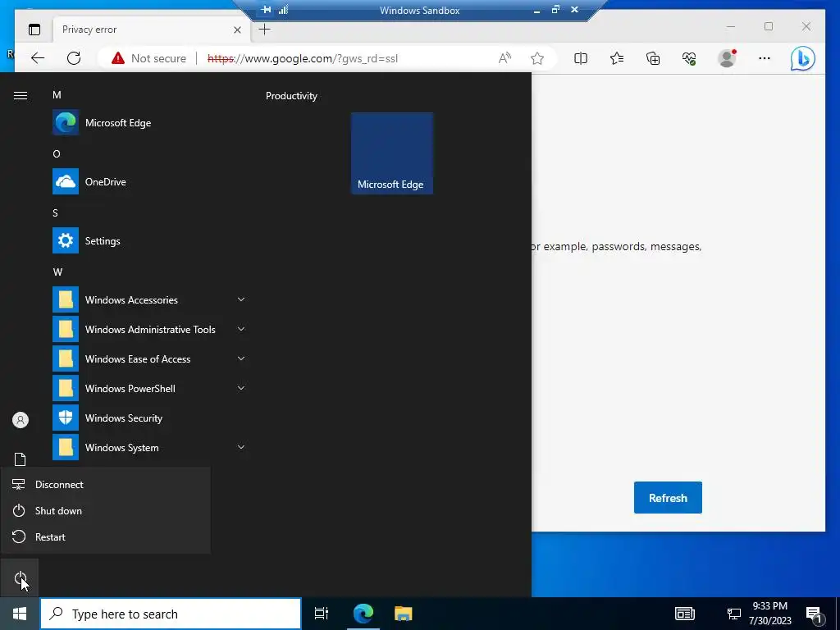Close the Privacy error tab
840x630 pixels.
237,30
